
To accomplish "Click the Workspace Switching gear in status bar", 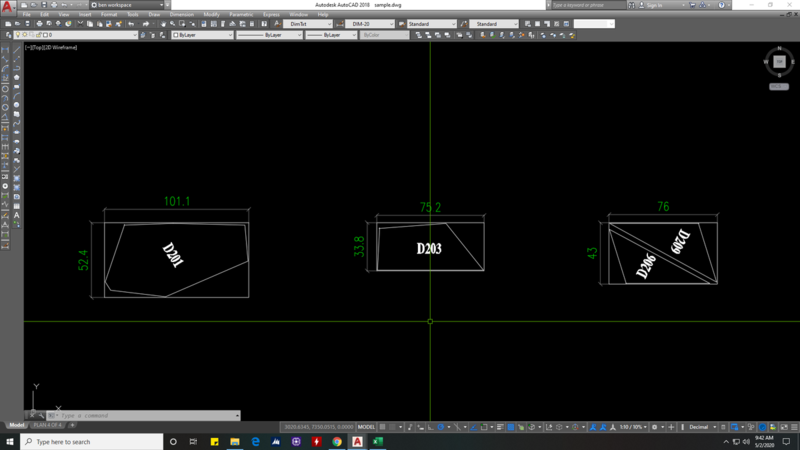I will coord(655,427).
